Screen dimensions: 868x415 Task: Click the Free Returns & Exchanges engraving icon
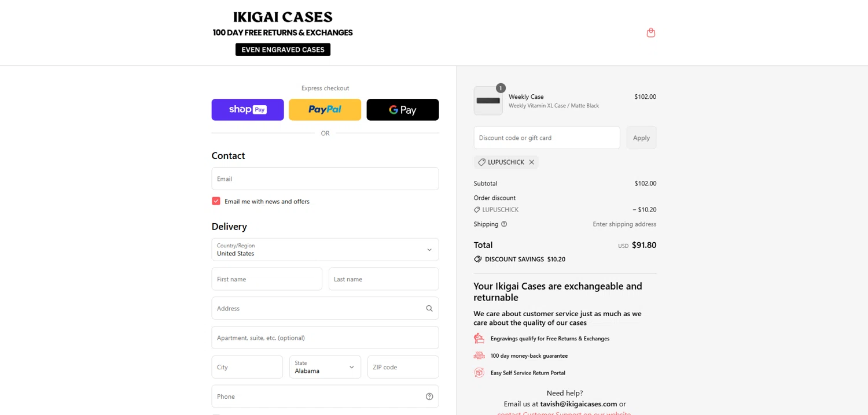[x=479, y=339]
